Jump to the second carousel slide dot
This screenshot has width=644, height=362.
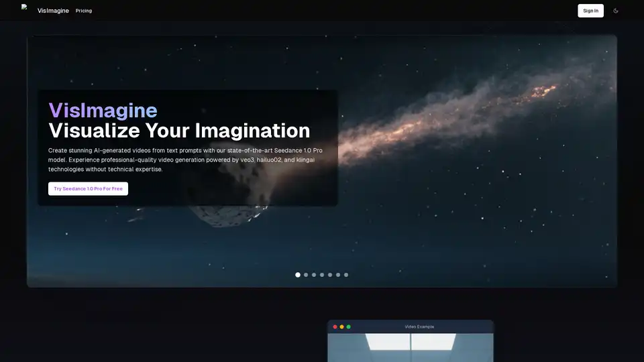tap(306, 275)
